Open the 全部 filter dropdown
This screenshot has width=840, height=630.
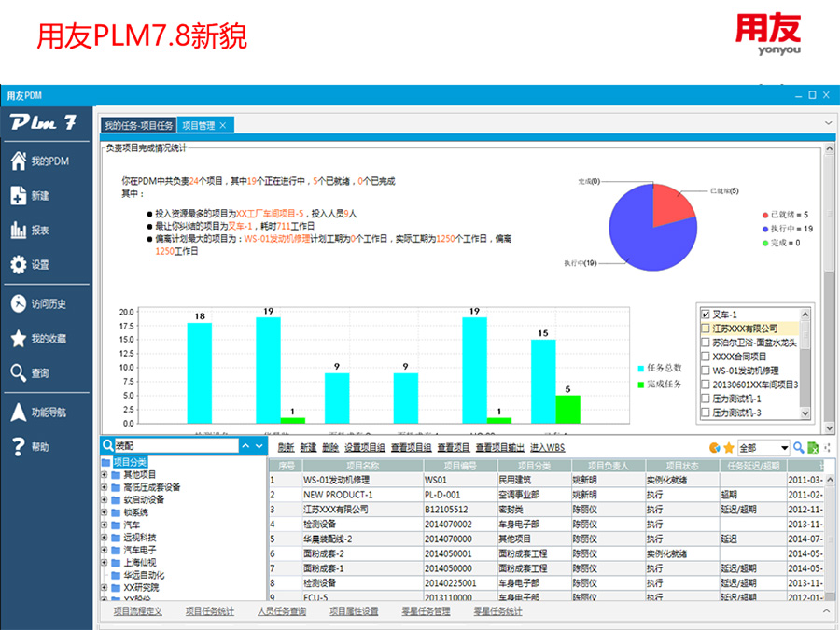784,448
